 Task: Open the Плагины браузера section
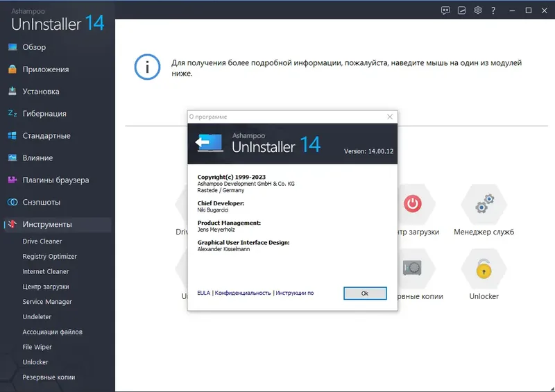[x=55, y=180]
